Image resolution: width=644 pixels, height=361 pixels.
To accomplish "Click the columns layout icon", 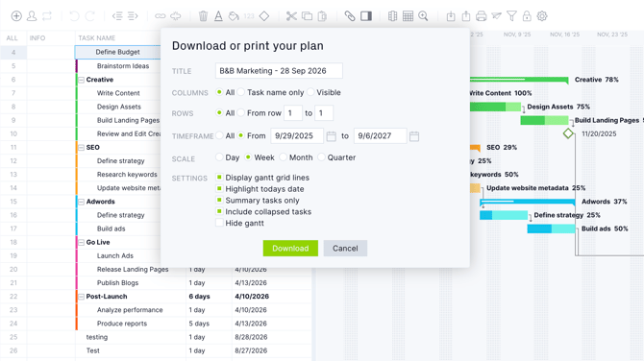I will 392,16.
